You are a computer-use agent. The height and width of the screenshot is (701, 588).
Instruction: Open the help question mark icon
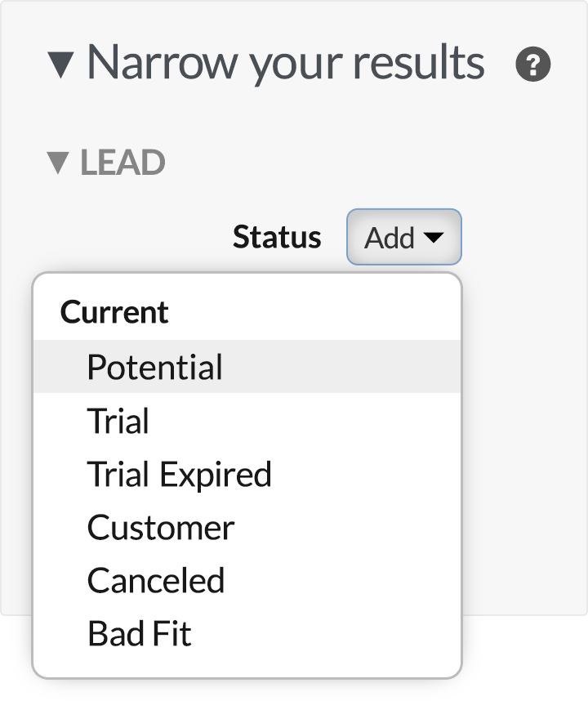(x=533, y=64)
